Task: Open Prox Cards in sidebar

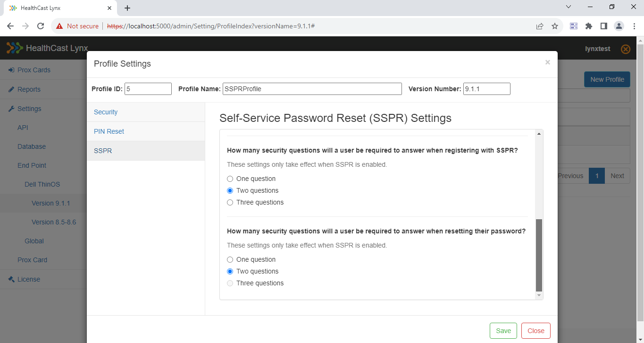Action: [34, 70]
